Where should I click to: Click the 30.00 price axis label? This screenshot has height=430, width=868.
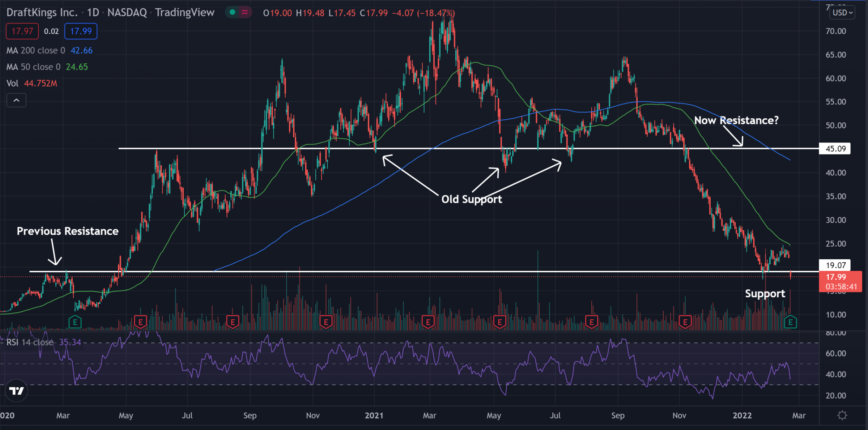836,220
